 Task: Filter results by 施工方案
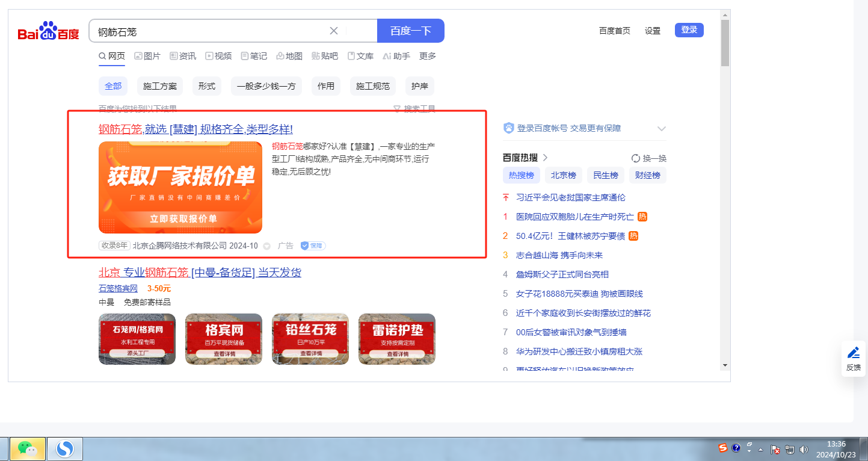tap(160, 86)
